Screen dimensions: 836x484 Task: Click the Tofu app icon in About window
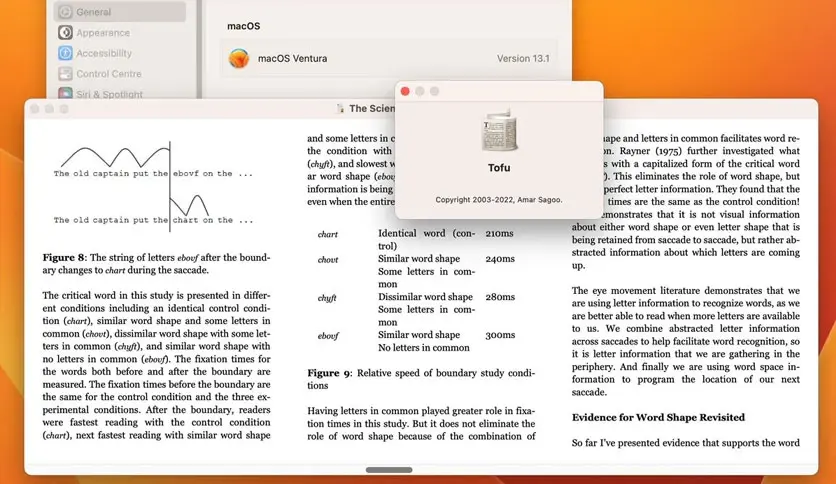click(498, 131)
